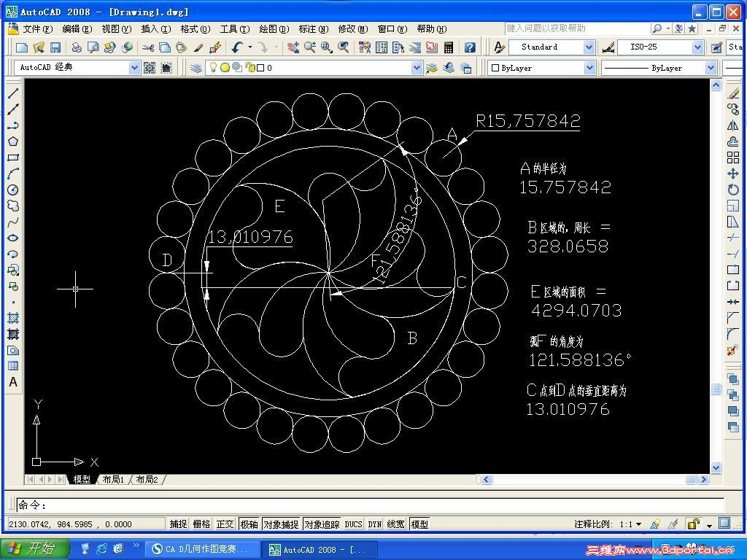This screenshot has width=747, height=560.
Task: Switch to AutoCAD 2008 taskbar button
Action: pyautogui.click(x=320, y=550)
